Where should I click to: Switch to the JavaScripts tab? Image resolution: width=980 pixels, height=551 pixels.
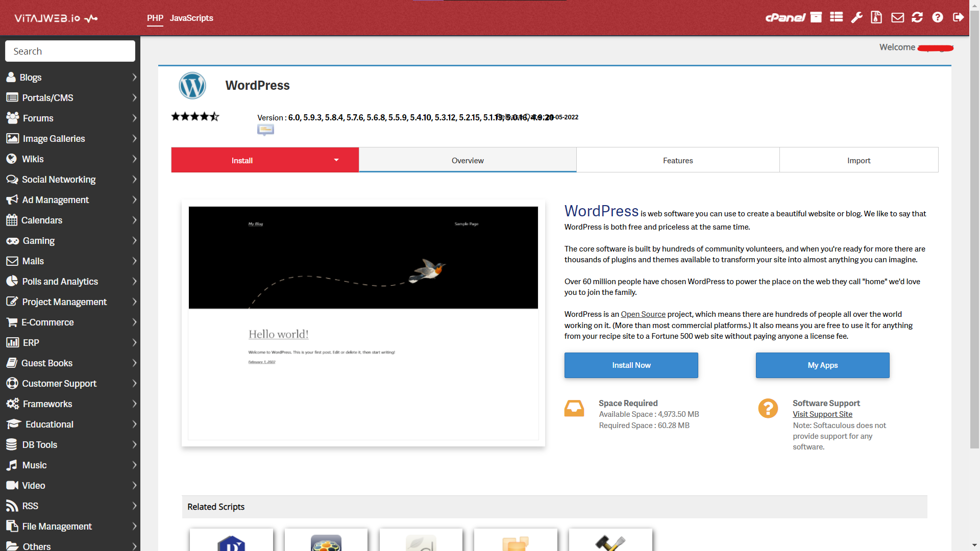coord(191,18)
